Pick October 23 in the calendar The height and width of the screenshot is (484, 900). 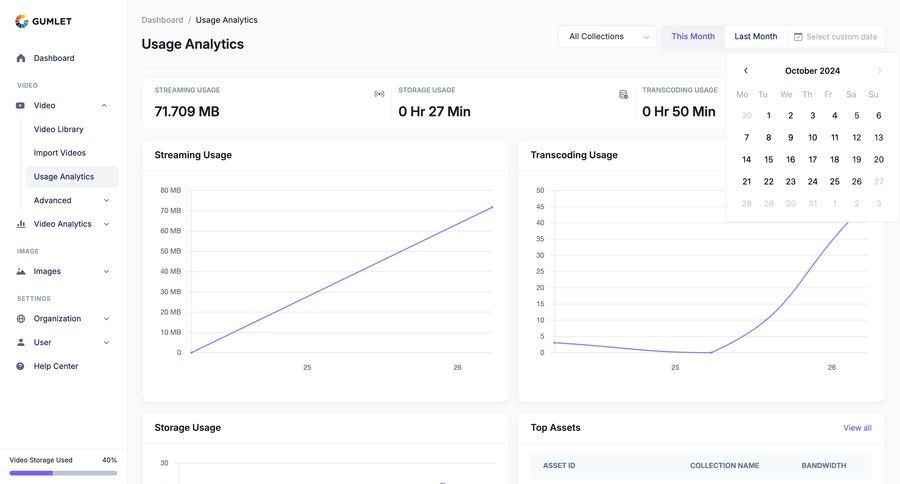tap(790, 181)
